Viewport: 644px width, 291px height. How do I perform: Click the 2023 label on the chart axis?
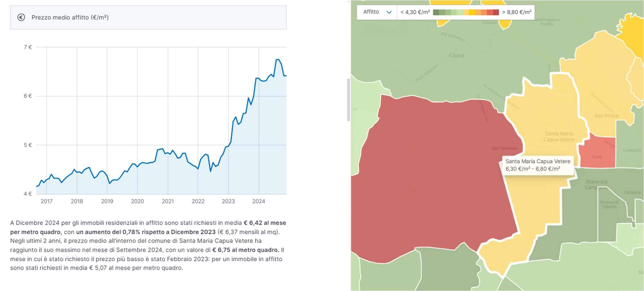pyautogui.click(x=228, y=201)
